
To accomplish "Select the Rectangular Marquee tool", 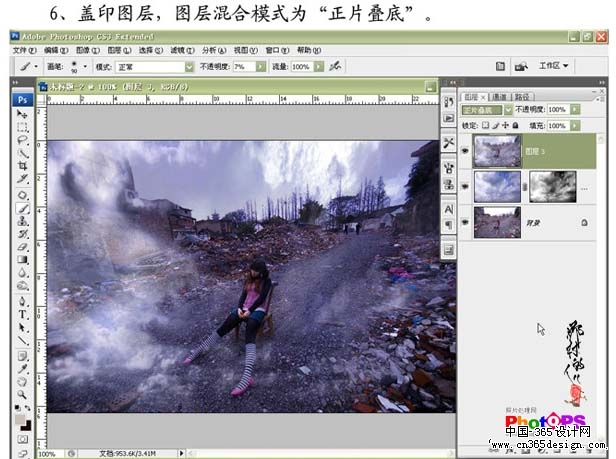I will [22, 128].
